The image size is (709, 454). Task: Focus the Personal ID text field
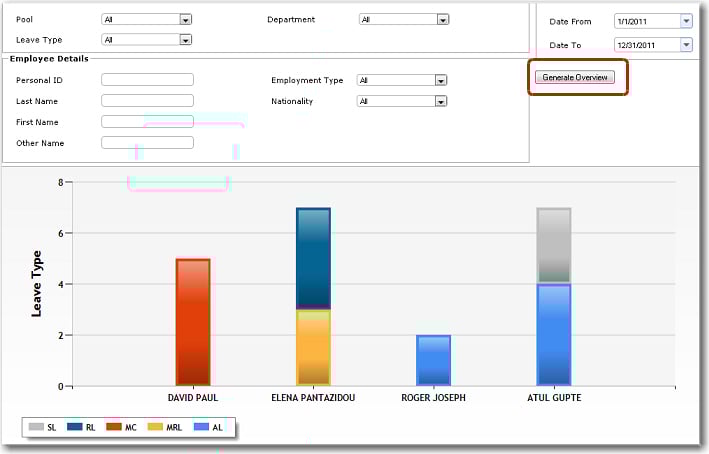pyautogui.click(x=147, y=80)
